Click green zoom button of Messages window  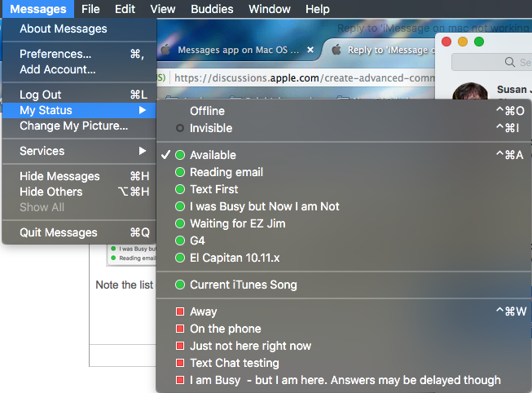[x=479, y=42]
